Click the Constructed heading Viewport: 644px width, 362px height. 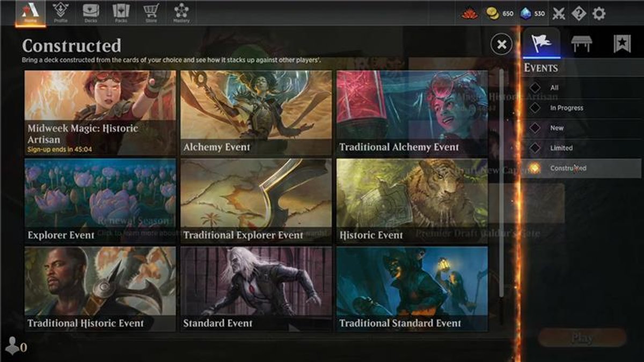coord(72,46)
